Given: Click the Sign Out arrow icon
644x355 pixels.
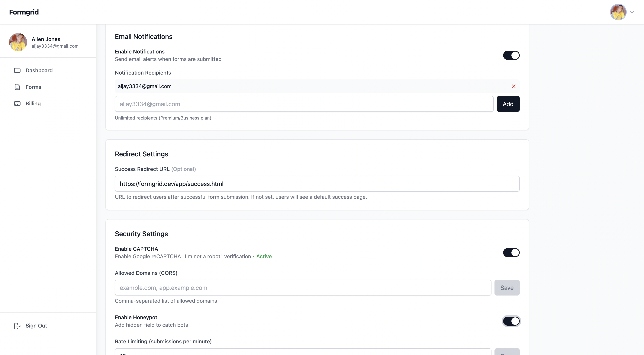Looking at the screenshot, I should point(17,326).
